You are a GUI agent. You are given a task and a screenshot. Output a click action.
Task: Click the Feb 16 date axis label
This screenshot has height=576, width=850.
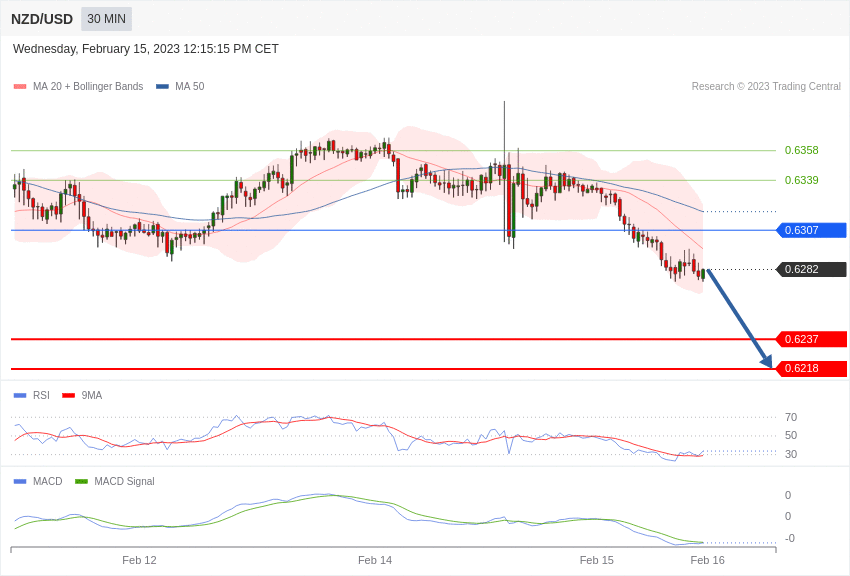tap(707, 560)
